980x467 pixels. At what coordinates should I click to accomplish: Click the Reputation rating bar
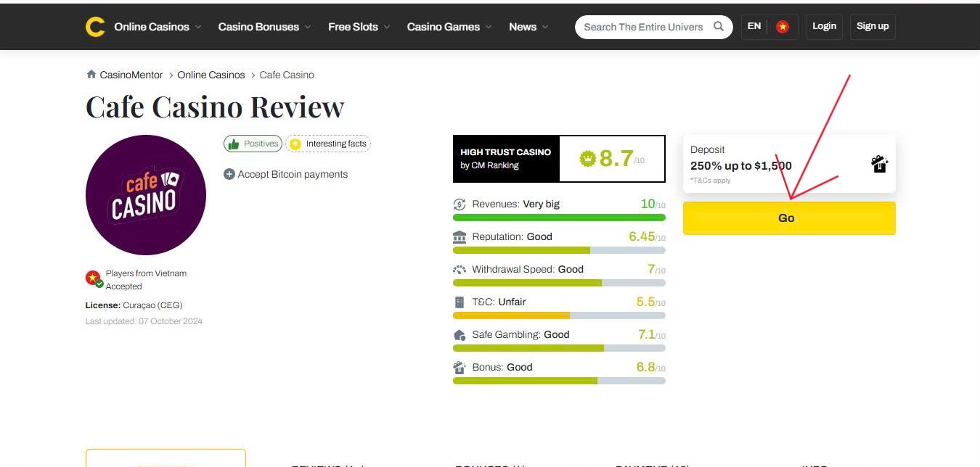pyautogui.click(x=559, y=250)
